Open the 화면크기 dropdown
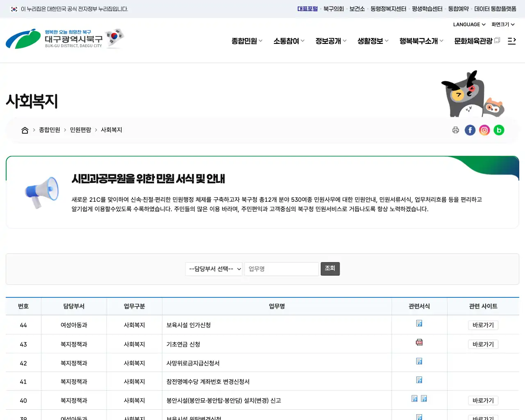 (x=503, y=25)
